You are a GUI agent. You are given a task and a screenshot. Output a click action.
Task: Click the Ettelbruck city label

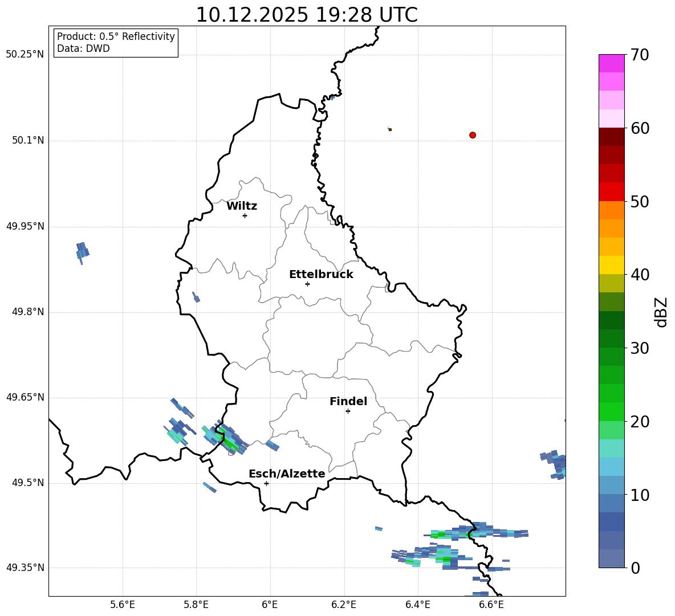click(321, 275)
